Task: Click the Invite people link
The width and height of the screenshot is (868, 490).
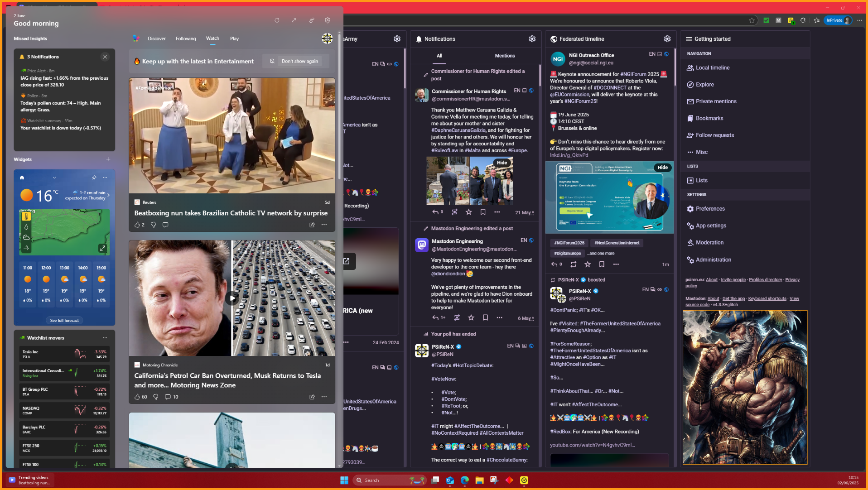Action: coord(733,280)
